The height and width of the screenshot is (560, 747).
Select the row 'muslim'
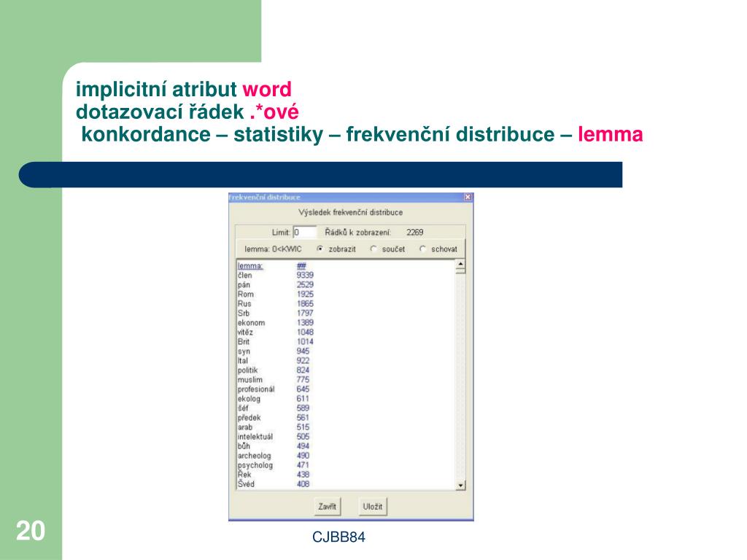(x=274, y=379)
